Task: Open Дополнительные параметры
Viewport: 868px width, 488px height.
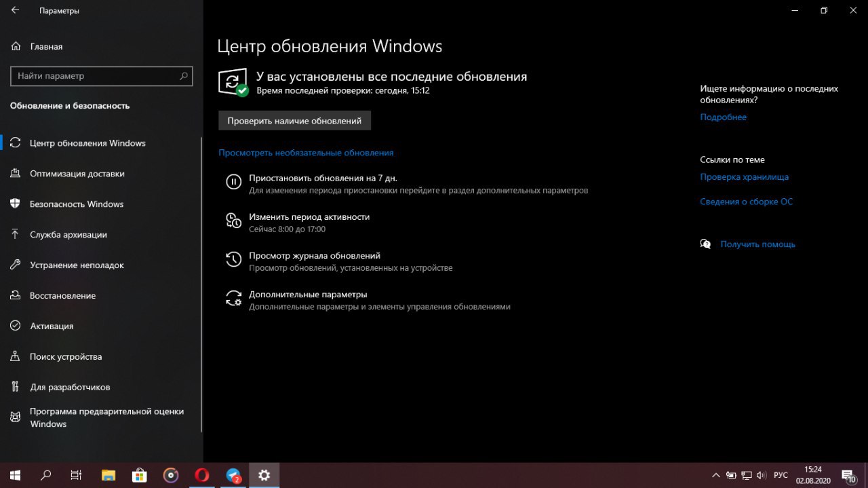Action: pyautogui.click(x=308, y=295)
